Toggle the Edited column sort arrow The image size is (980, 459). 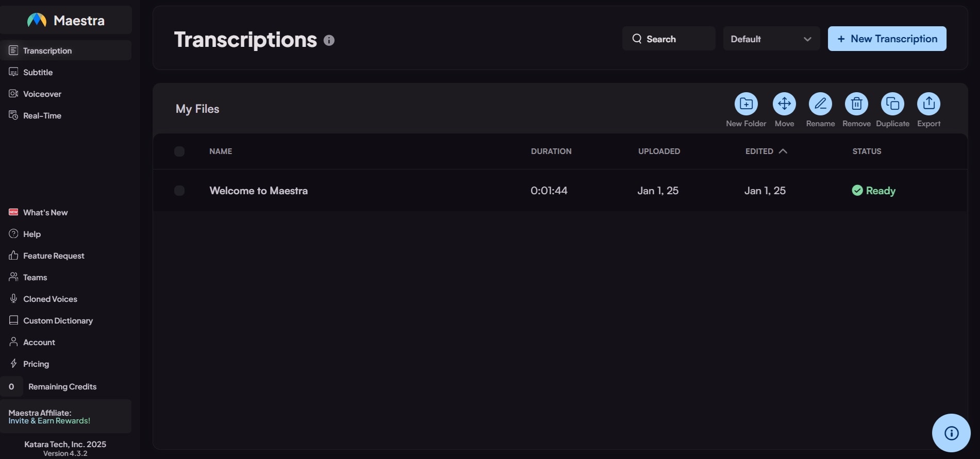[783, 151]
